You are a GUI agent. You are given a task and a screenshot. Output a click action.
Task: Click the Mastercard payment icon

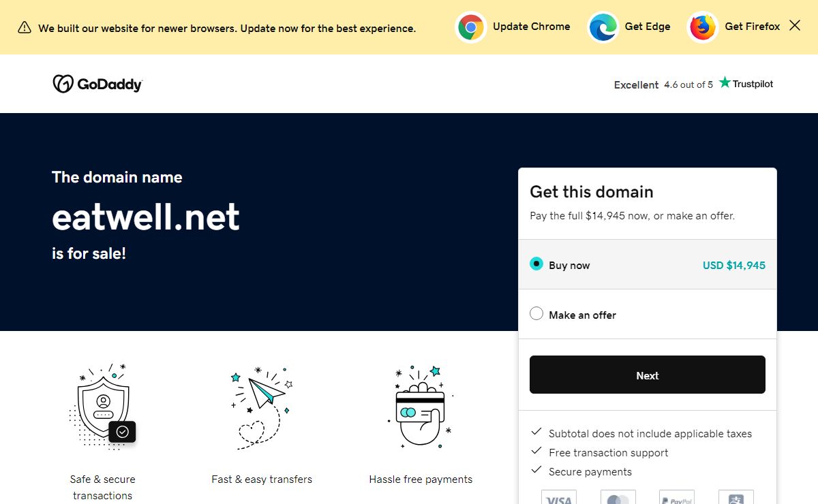pos(618,499)
